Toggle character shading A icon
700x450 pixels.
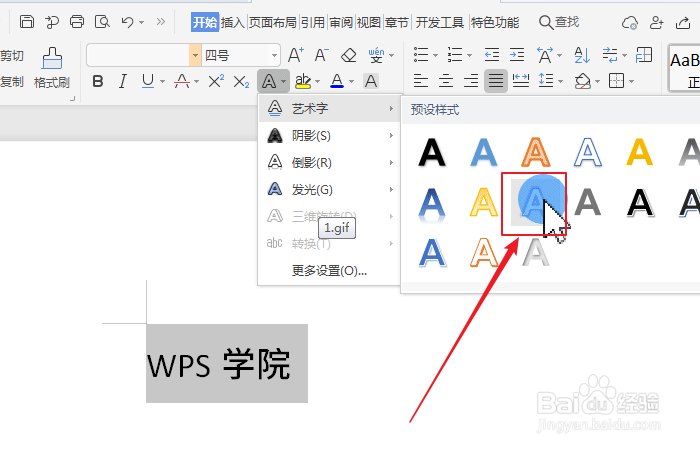click(x=371, y=81)
